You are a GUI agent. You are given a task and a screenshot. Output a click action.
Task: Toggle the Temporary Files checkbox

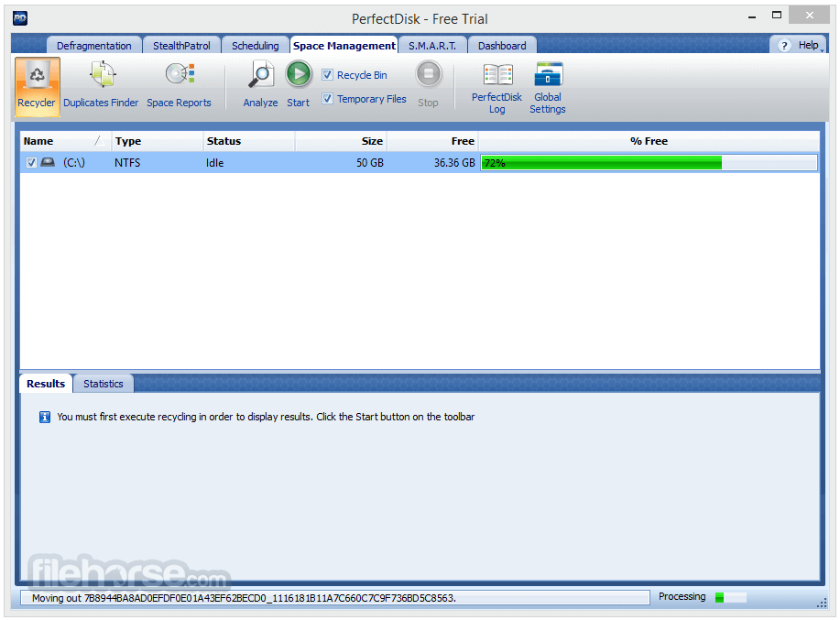[x=327, y=99]
